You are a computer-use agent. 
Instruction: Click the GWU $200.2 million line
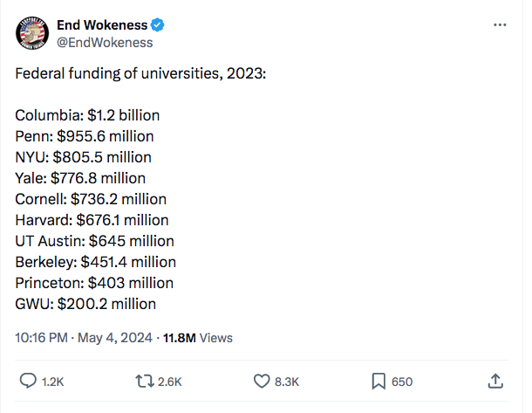tap(85, 304)
